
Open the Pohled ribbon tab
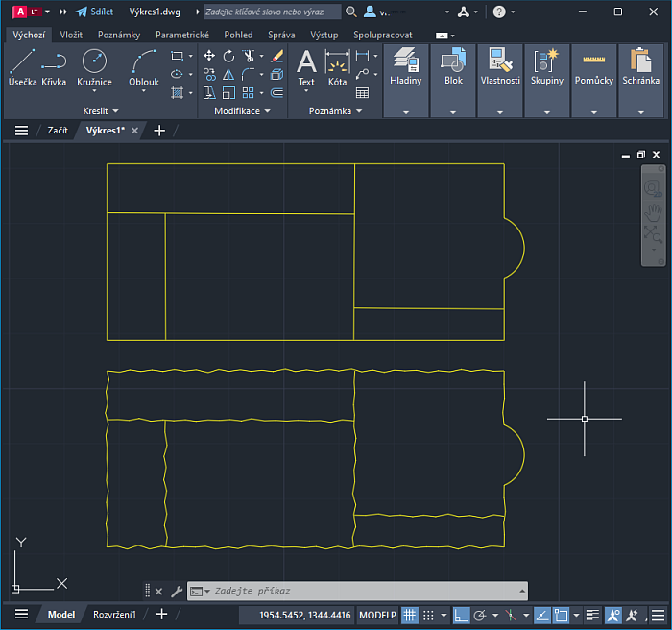238,36
